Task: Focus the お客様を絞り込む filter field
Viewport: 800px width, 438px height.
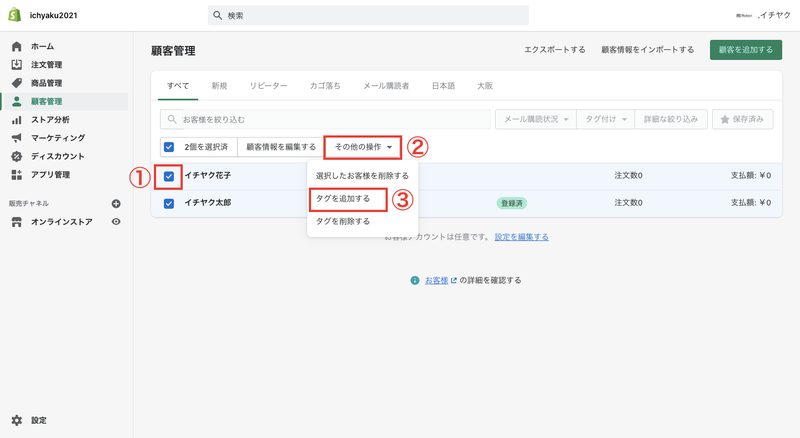Action: point(326,119)
